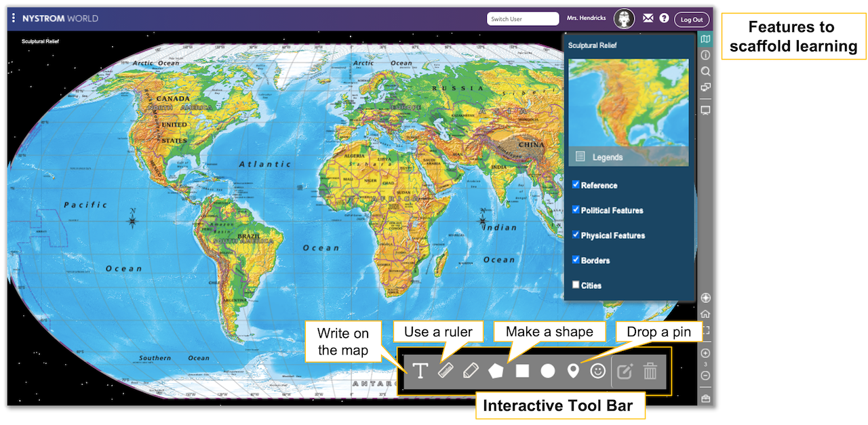Activate the drop pin marker tool

573,371
